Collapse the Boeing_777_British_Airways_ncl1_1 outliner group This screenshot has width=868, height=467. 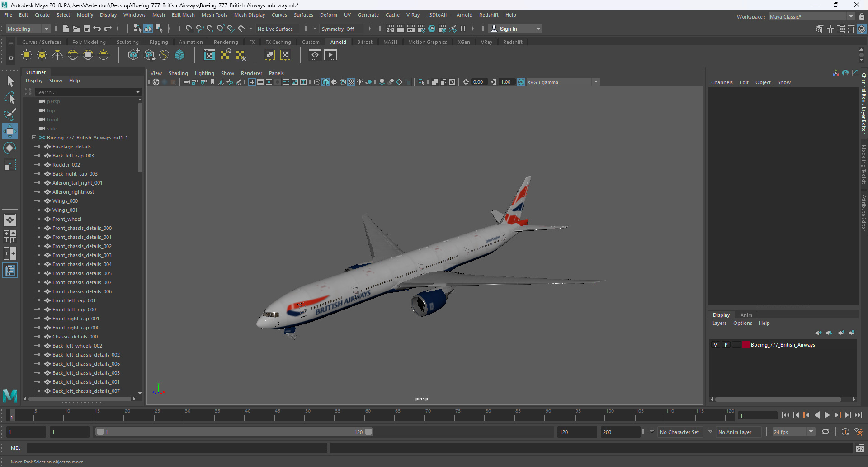click(34, 138)
